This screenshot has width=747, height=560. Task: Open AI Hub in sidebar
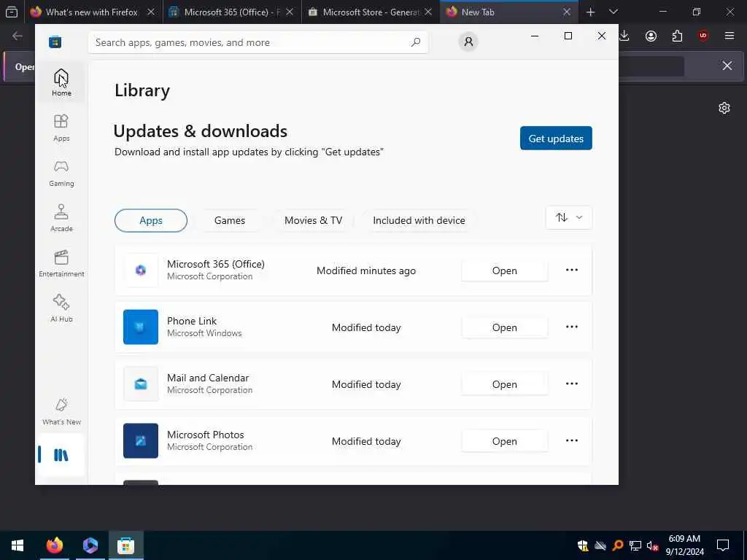click(x=61, y=308)
